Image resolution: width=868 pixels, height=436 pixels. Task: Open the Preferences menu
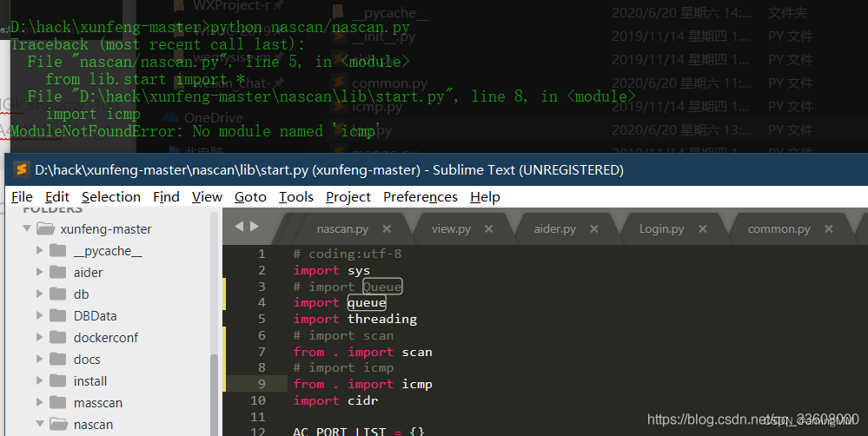[421, 197]
